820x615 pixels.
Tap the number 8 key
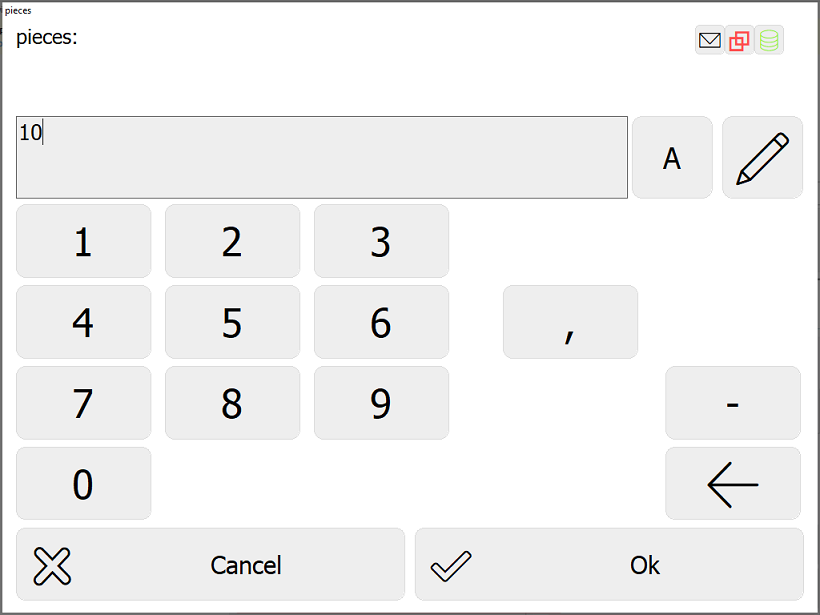tap(233, 403)
